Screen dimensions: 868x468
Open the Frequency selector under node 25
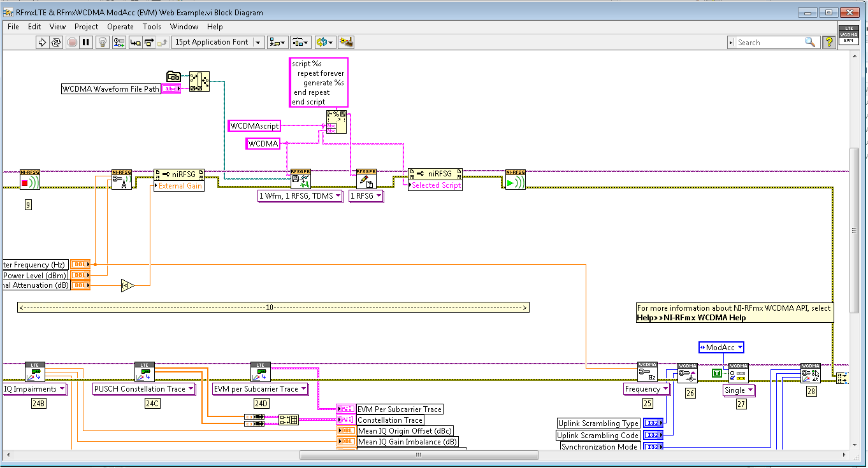(647, 389)
